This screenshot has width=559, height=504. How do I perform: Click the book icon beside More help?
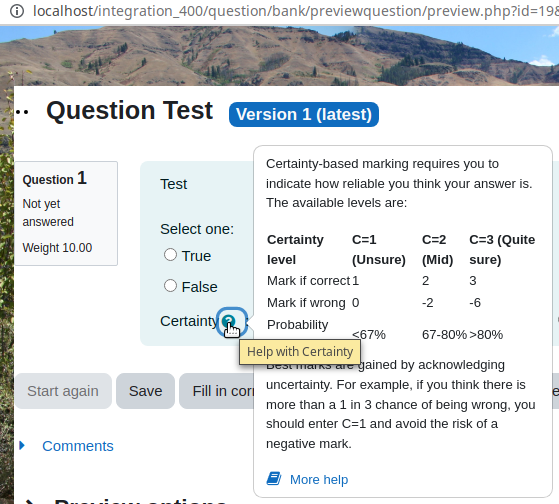tap(274, 479)
